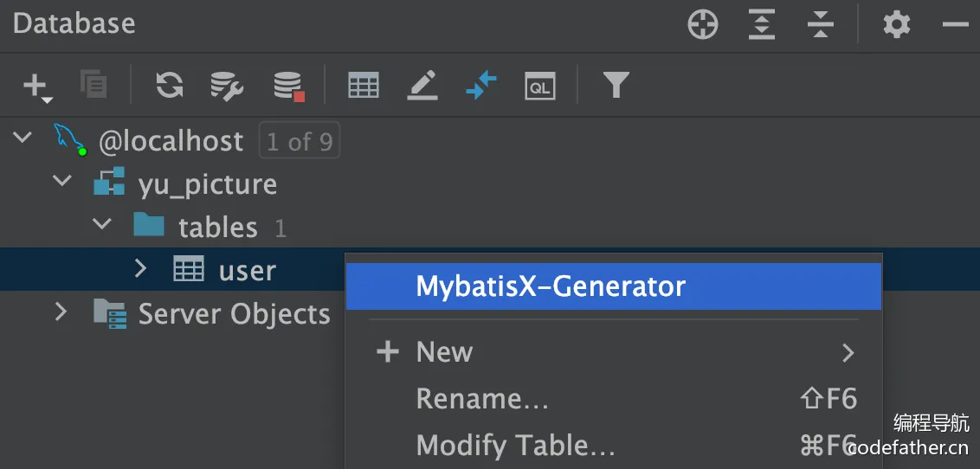This screenshot has height=469, width=980.
Task: Select the @localhost data source row
Action: pyautogui.click(x=490, y=141)
